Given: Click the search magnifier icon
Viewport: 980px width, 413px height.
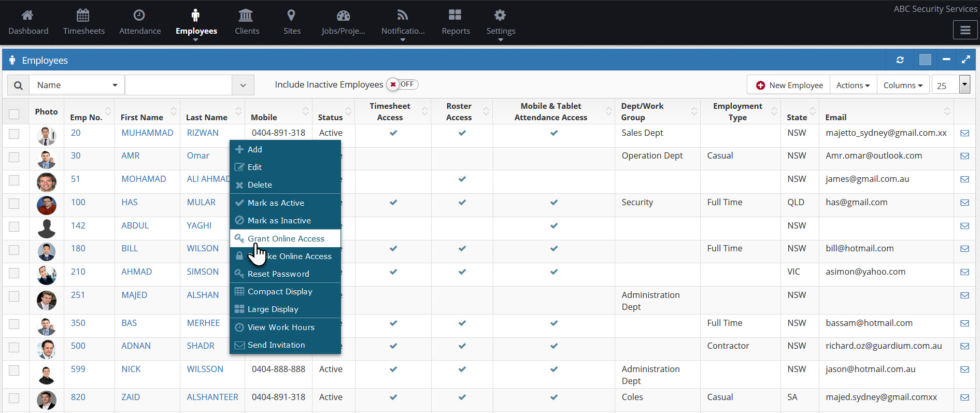Looking at the screenshot, I should [x=18, y=86].
